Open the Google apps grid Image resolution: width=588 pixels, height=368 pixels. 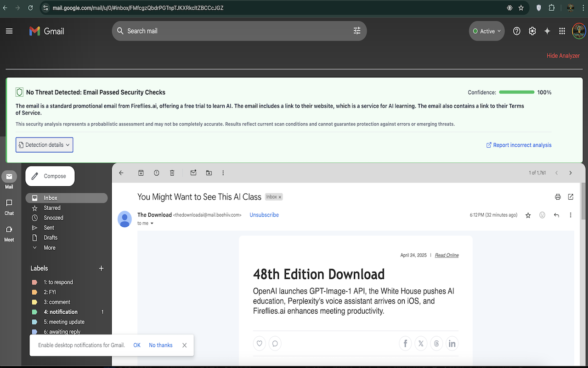tap(562, 31)
